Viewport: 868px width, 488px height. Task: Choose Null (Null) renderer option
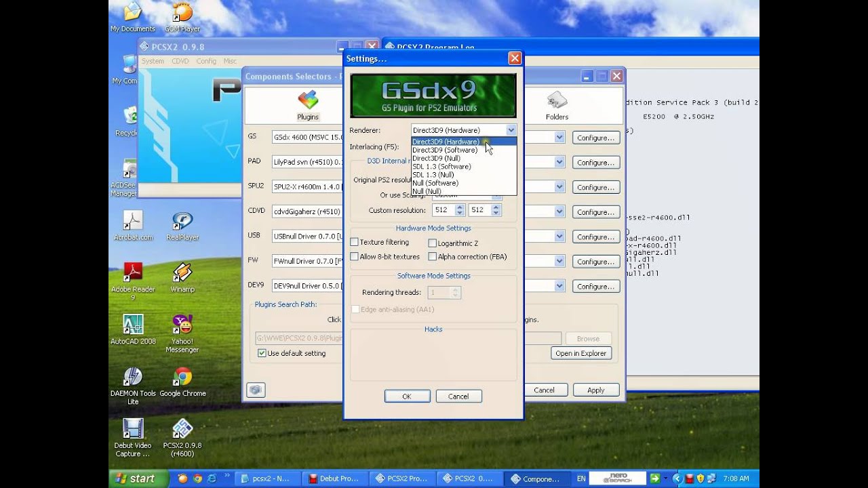coord(464,191)
